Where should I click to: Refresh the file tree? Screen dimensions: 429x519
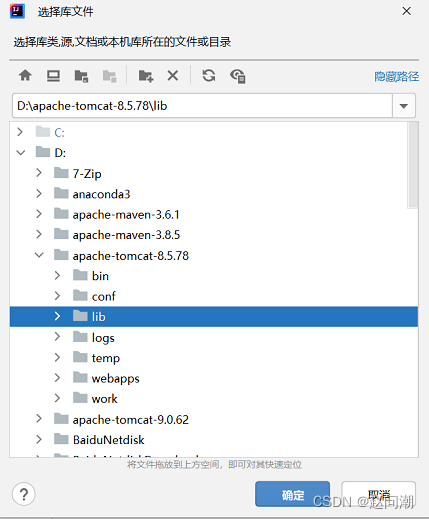pyautogui.click(x=209, y=76)
